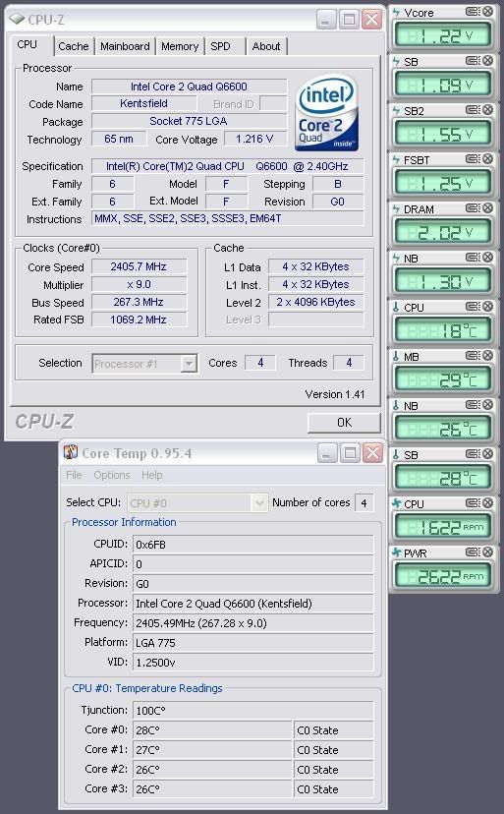504x814 pixels.
Task: Click the CPU-Z title bar icon
Action: pyautogui.click(x=17, y=20)
